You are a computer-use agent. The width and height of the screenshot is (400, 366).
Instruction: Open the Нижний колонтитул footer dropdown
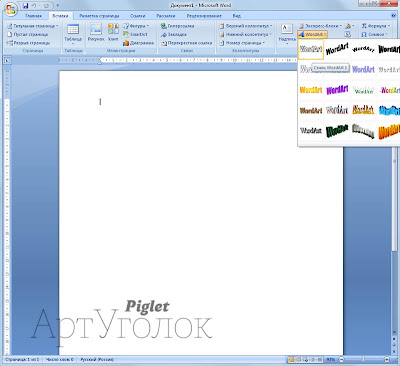coord(245,34)
